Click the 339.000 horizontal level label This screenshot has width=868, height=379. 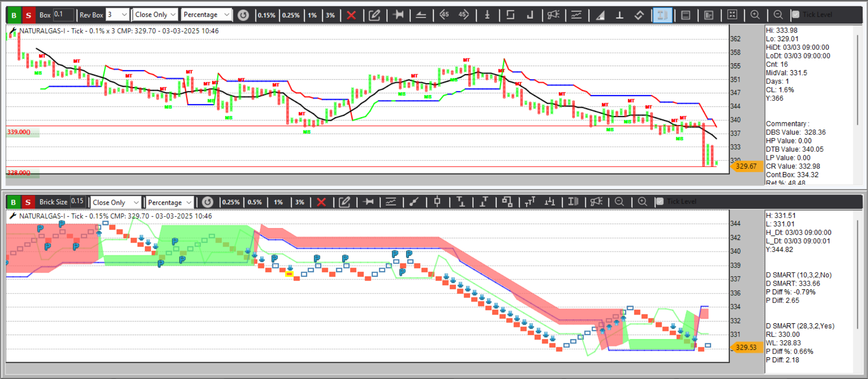pyautogui.click(x=19, y=132)
